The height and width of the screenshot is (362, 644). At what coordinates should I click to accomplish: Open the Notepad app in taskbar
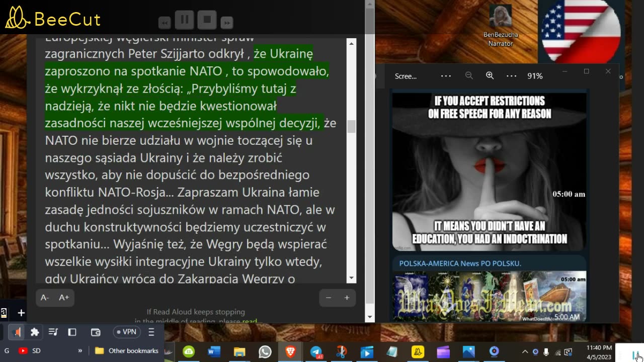(x=392, y=352)
